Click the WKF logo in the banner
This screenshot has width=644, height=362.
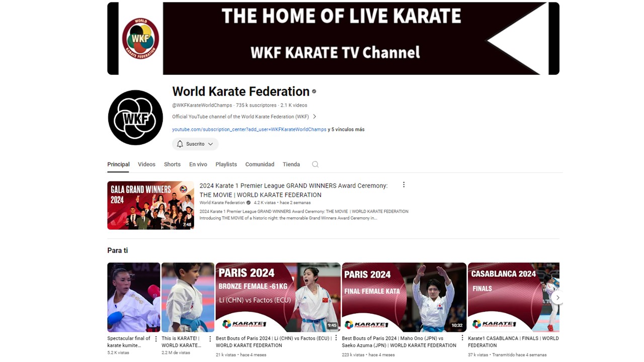pyautogui.click(x=140, y=39)
